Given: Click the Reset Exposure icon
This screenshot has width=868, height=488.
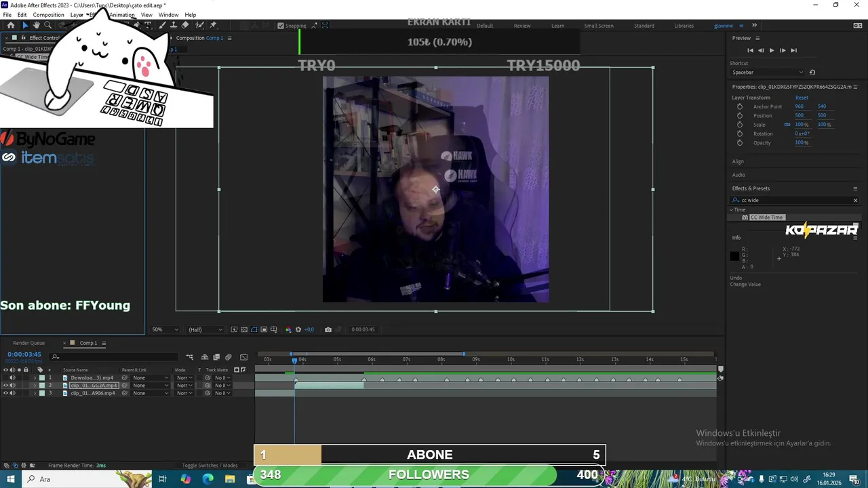Looking at the screenshot, I should coord(298,329).
